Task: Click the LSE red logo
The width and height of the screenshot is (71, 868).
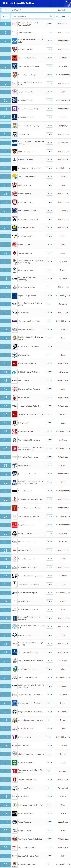Action: 15,448
